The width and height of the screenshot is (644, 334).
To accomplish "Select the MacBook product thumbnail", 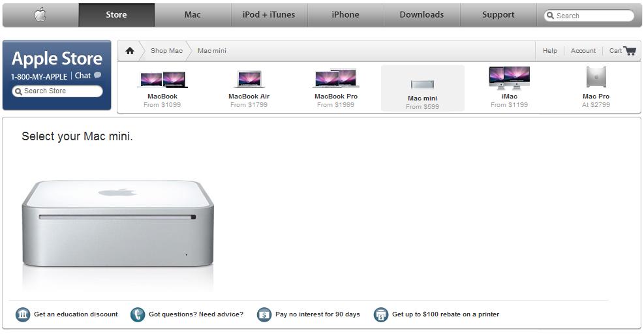I will point(162,79).
